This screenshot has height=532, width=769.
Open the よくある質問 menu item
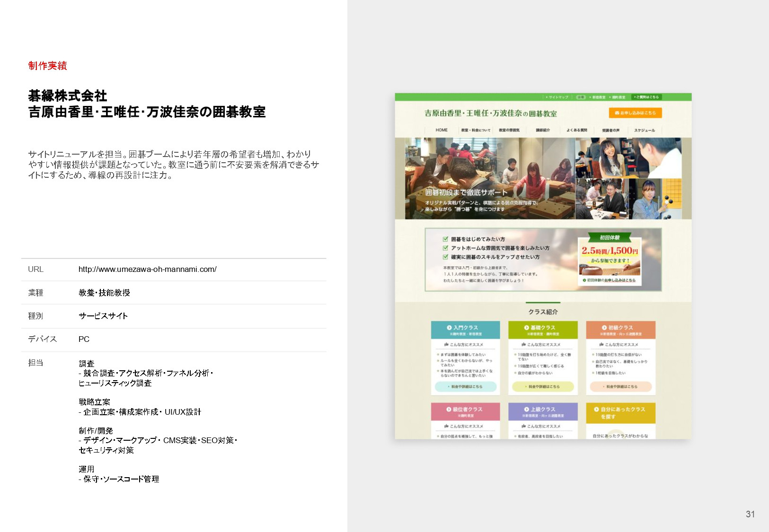[577, 129]
